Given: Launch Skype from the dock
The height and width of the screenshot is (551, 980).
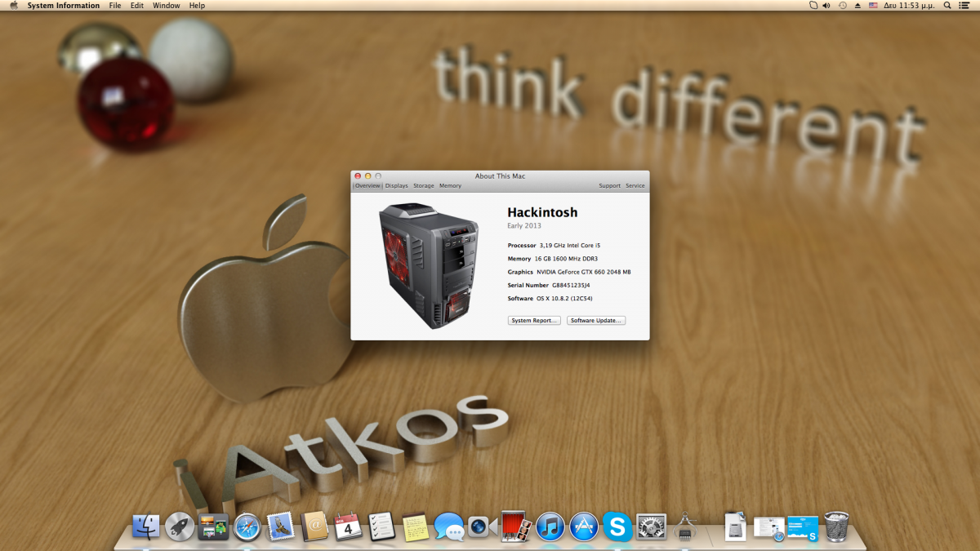Looking at the screenshot, I should pyautogui.click(x=617, y=526).
